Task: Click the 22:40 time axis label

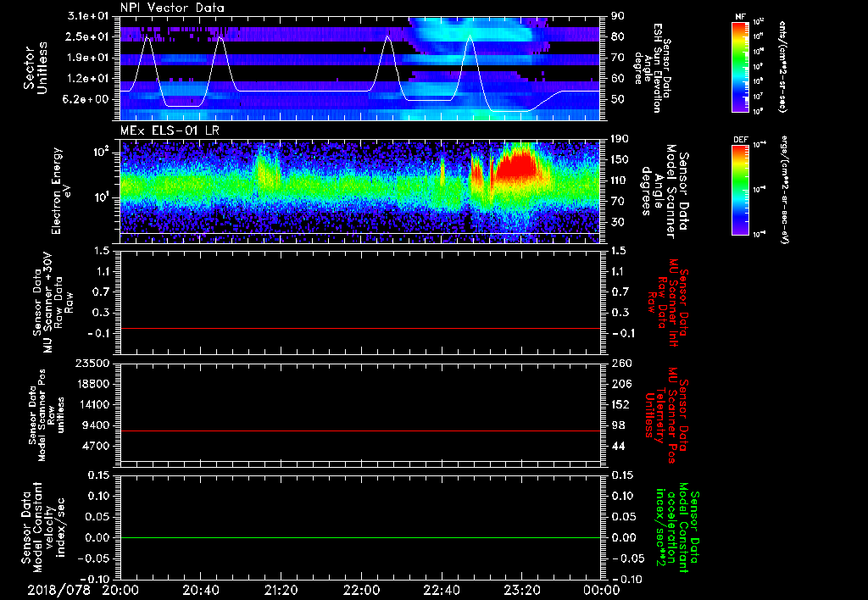Action: click(x=442, y=590)
